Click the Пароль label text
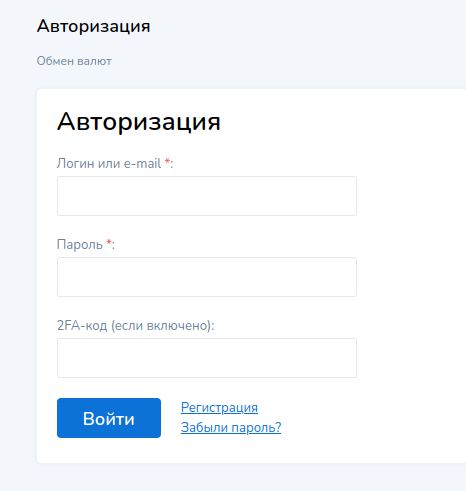 click(x=80, y=244)
